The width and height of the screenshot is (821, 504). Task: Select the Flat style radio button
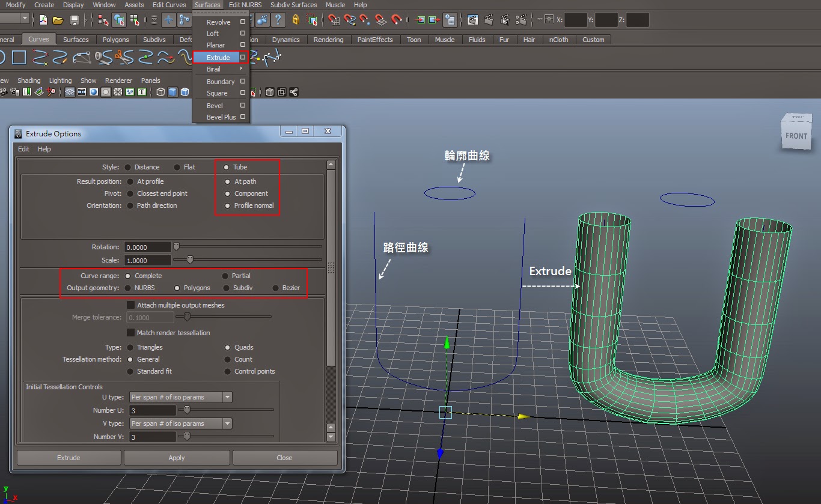pyautogui.click(x=177, y=167)
